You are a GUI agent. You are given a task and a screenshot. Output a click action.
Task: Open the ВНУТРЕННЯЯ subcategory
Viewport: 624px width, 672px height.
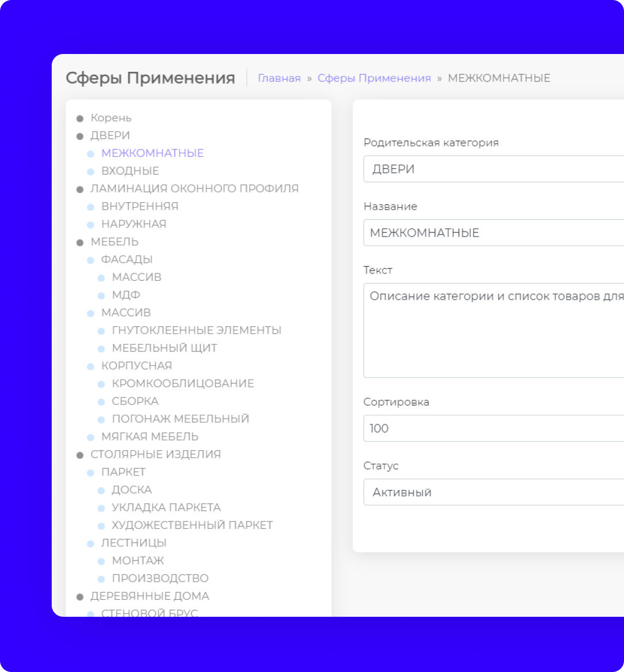pyautogui.click(x=140, y=206)
